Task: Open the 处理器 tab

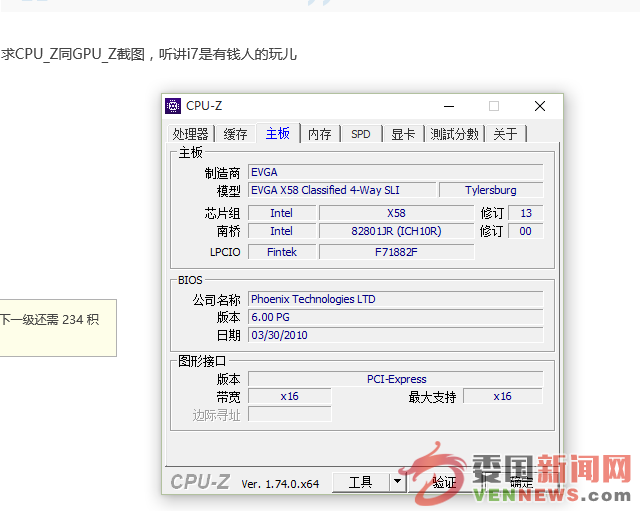Action: [190, 134]
